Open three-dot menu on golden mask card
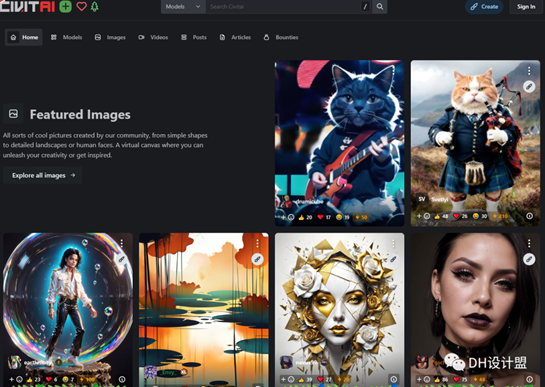 [393, 243]
